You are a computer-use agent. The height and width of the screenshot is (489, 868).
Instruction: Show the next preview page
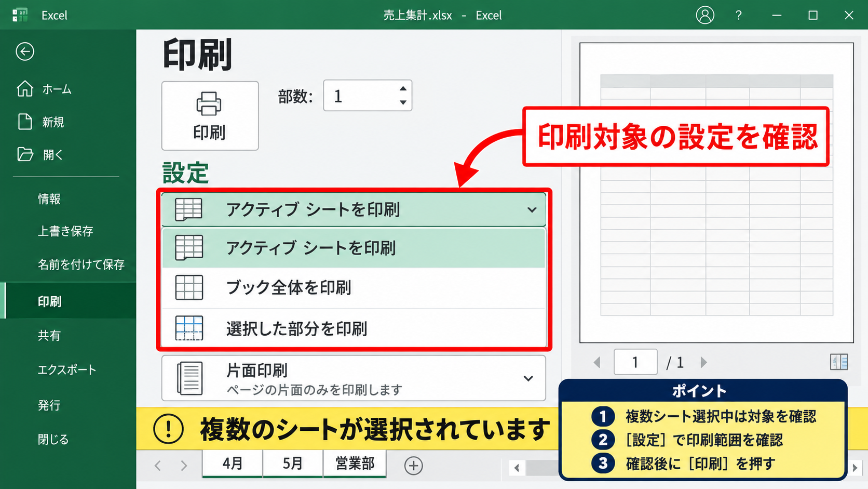point(703,362)
